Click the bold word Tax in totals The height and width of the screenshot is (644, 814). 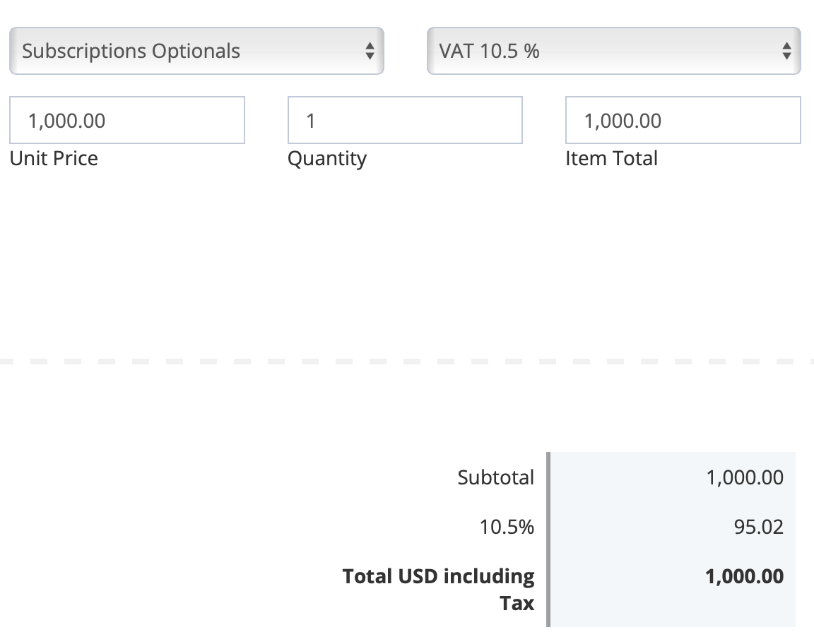[517, 603]
